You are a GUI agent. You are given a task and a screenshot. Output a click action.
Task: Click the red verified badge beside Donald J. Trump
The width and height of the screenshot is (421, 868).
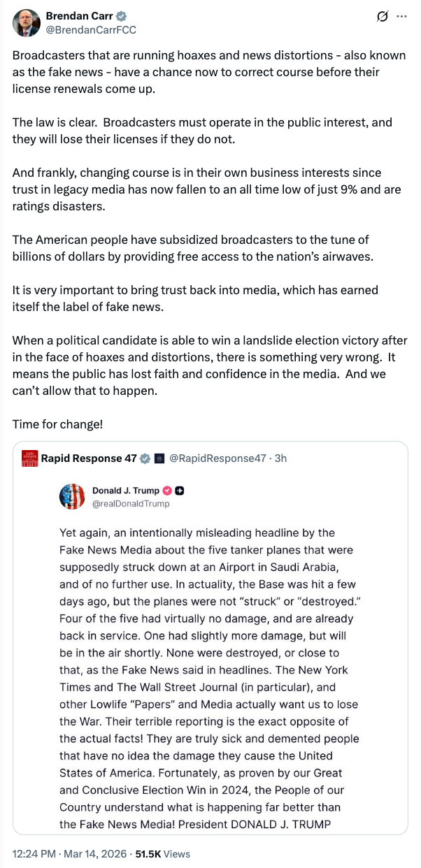click(x=167, y=490)
